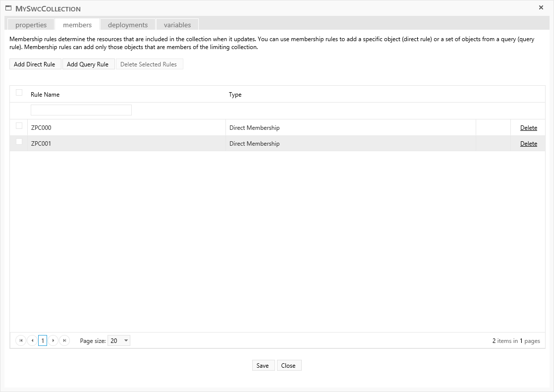
Task: Check the box for rule ZPC001
Action: [19, 142]
